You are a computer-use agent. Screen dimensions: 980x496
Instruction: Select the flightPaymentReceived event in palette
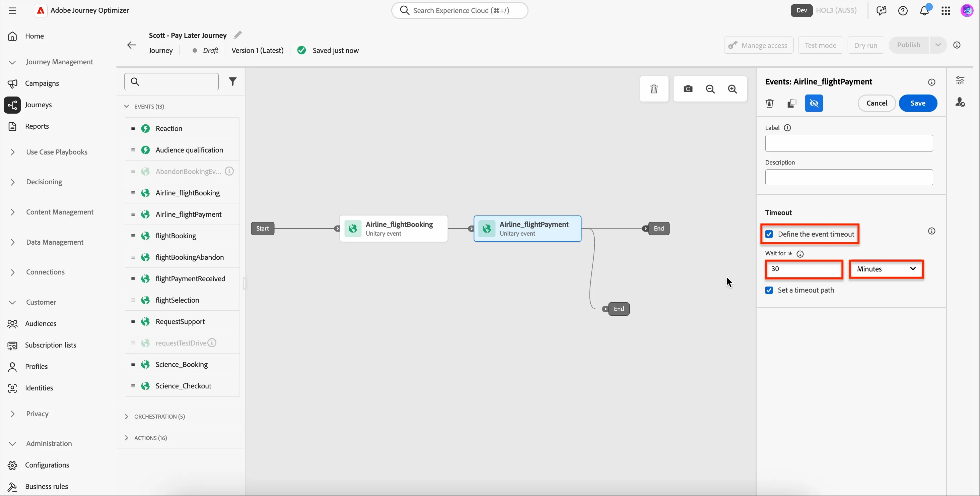[182, 278]
